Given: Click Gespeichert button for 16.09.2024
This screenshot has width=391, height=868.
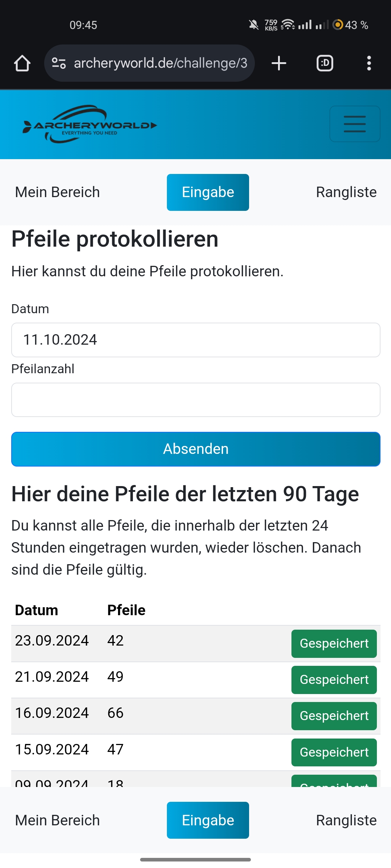Looking at the screenshot, I should point(334,716).
